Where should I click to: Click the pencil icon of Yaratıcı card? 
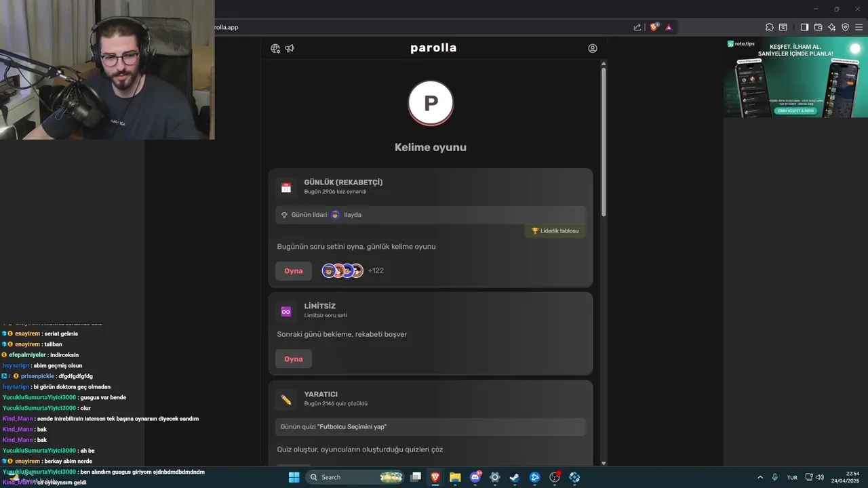pos(286,400)
